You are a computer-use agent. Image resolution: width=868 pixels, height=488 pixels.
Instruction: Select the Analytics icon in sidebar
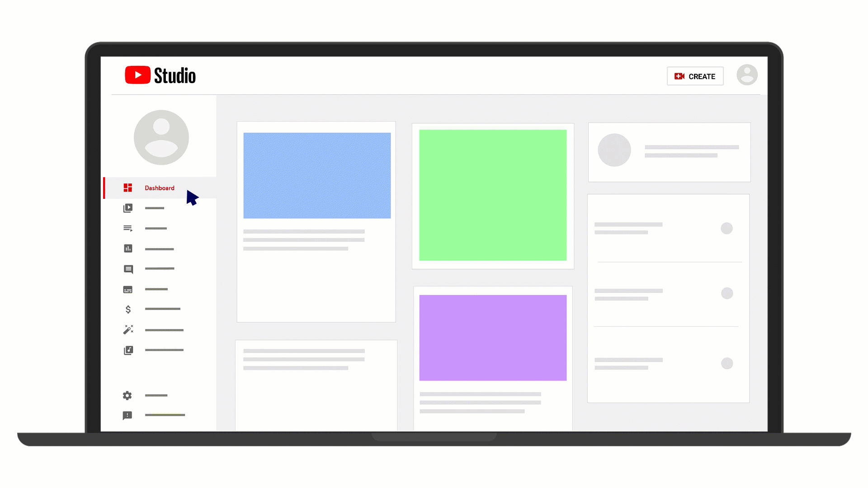127,249
